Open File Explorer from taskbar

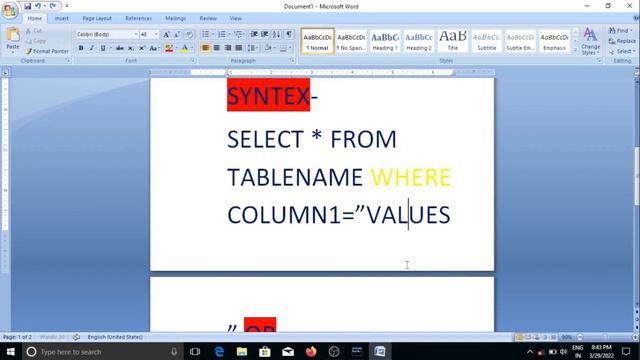click(242, 351)
